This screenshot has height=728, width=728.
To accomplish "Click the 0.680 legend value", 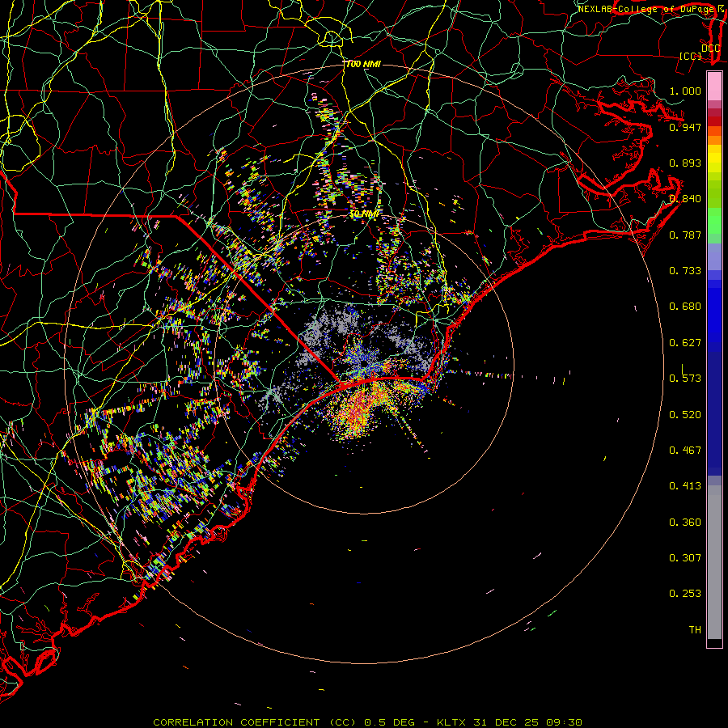I will pyautogui.click(x=685, y=307).
